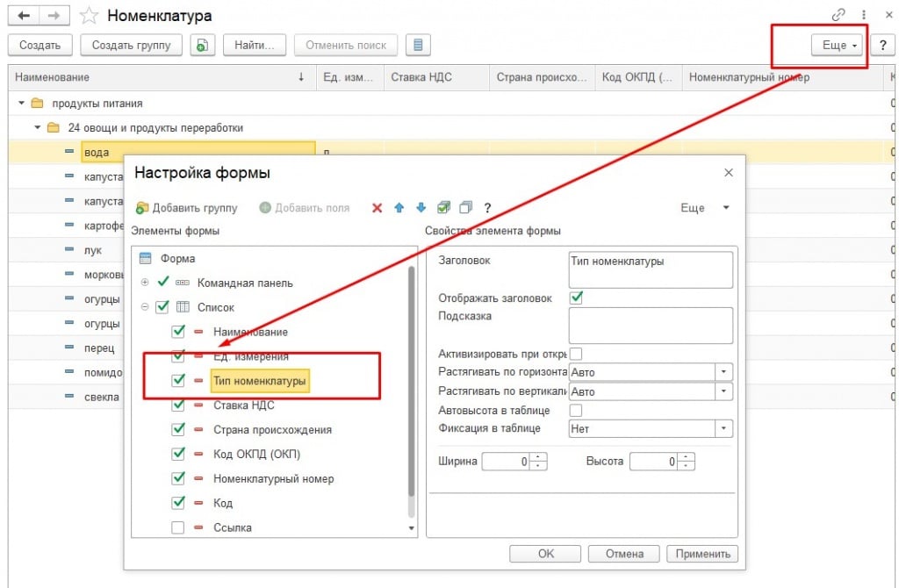Move element down with blue arrow
The width and height of the screenshot is (899, 588).
point(421,208)
